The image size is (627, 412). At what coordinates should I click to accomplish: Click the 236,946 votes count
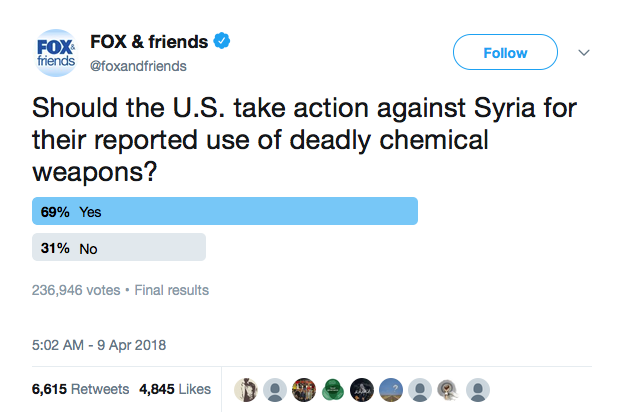pos(76,290)
